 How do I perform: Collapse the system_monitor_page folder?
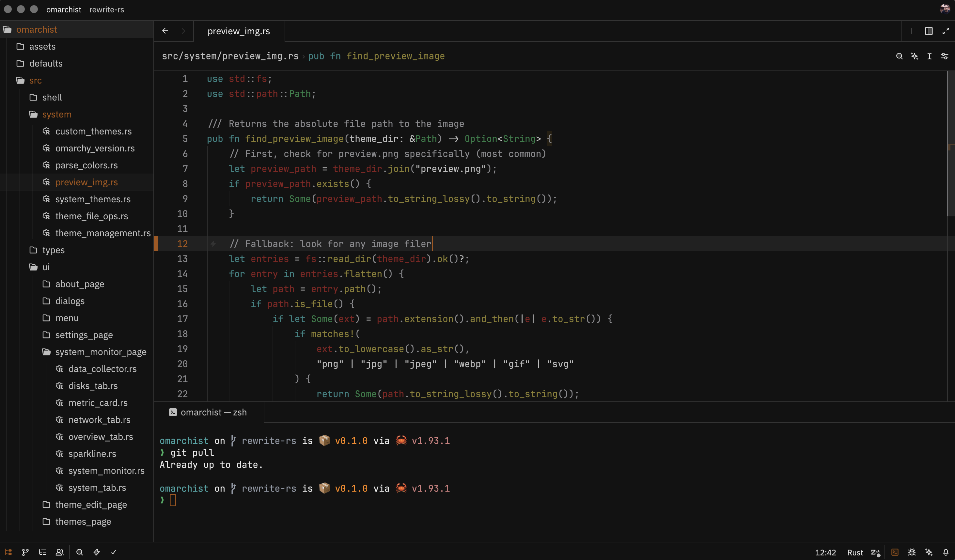coord(77,351)
